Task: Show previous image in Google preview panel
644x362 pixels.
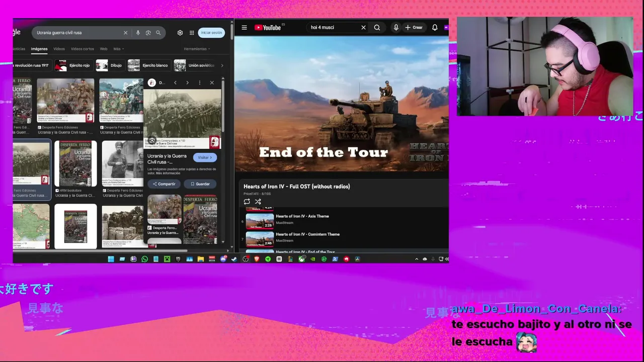Action: coord(175,82)
